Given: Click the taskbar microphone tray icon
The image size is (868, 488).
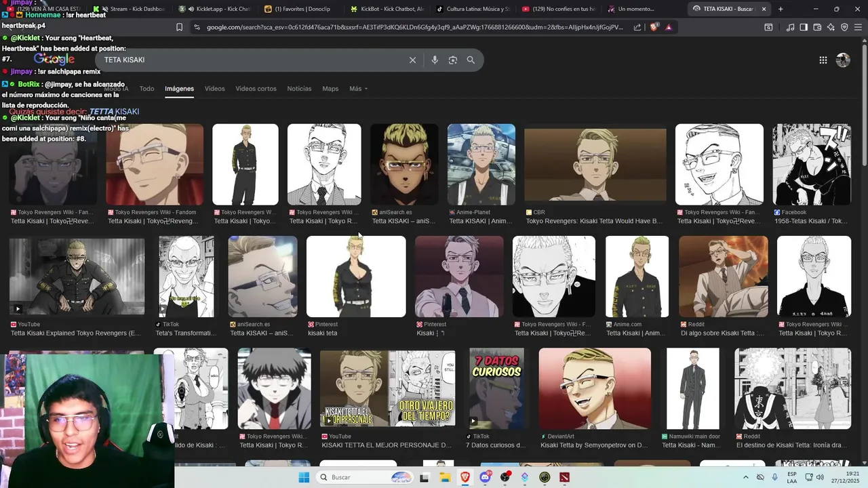Looking at the screenshot, I should click(774, 477).
